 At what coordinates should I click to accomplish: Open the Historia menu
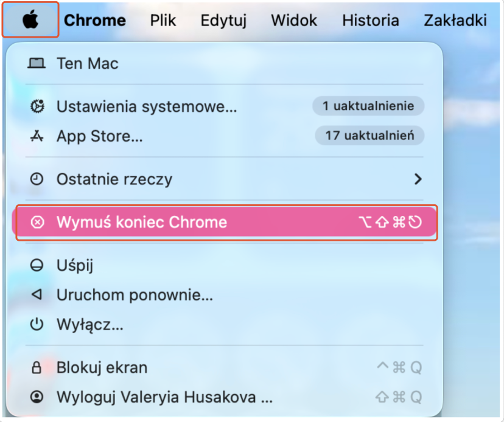[371, 21]
